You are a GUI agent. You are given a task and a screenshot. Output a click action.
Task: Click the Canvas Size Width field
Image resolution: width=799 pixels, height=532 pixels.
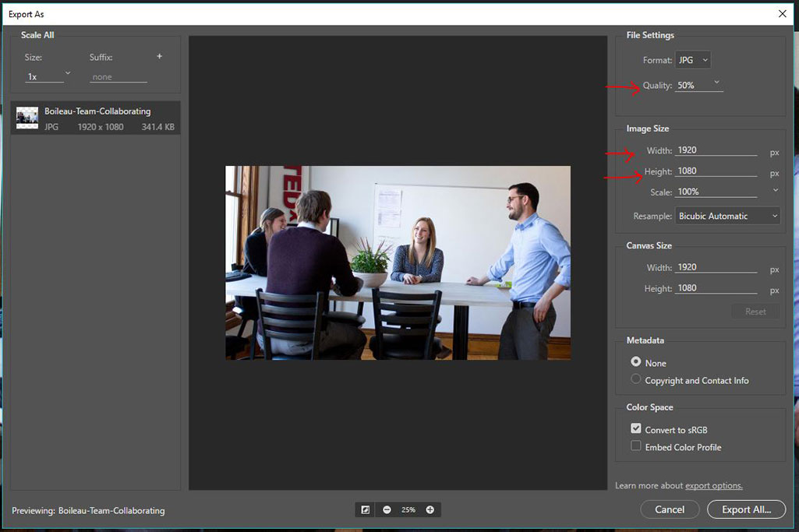(716, 267)
